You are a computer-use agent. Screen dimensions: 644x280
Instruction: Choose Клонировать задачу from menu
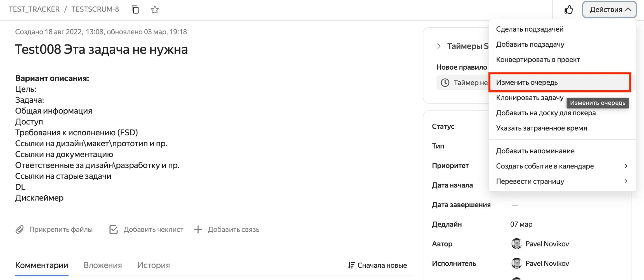(529, 98)
